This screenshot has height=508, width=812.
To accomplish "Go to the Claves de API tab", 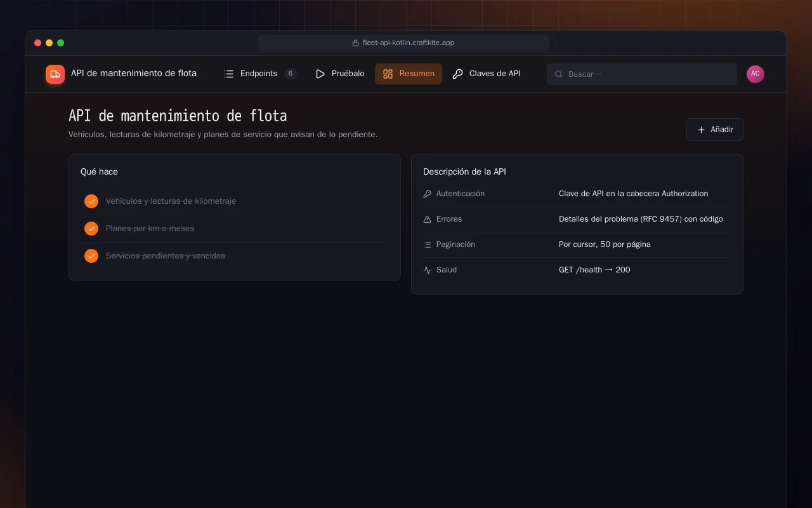I will coord(487,74).
